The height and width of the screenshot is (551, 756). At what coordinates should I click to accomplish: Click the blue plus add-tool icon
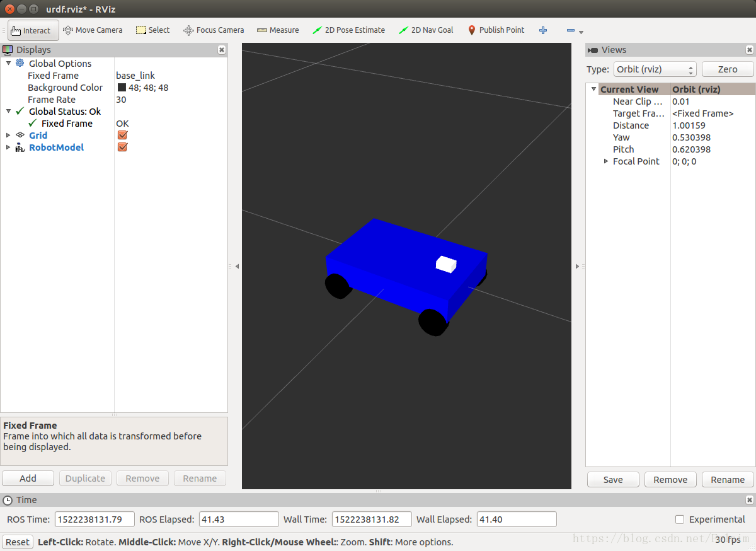[543, 30]
